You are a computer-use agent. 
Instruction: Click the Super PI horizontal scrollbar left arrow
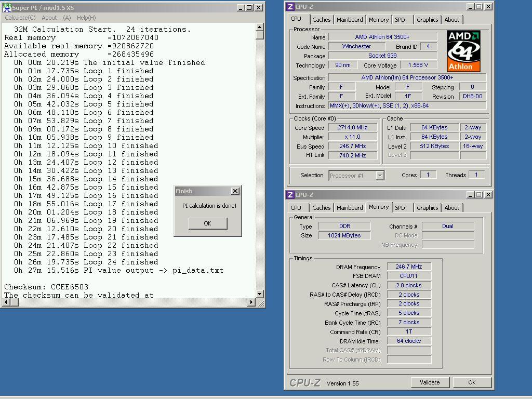click(x=6, y=302)
